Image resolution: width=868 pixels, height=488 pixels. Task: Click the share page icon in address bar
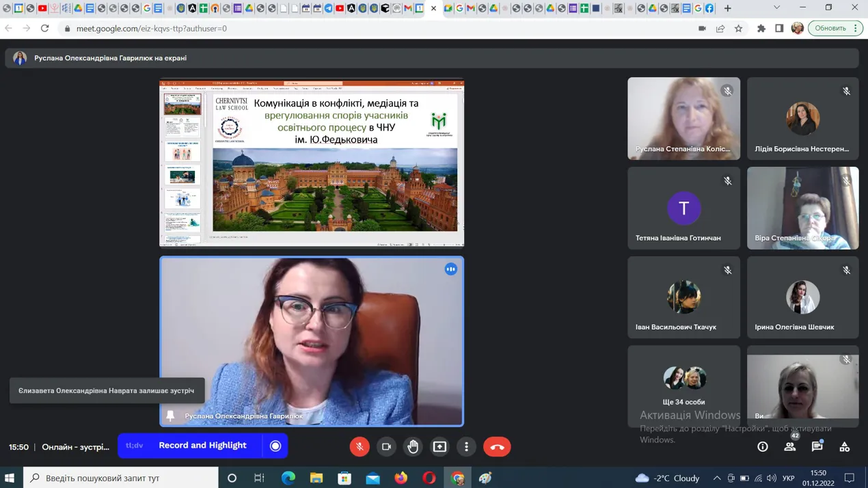tap(720, 29)
